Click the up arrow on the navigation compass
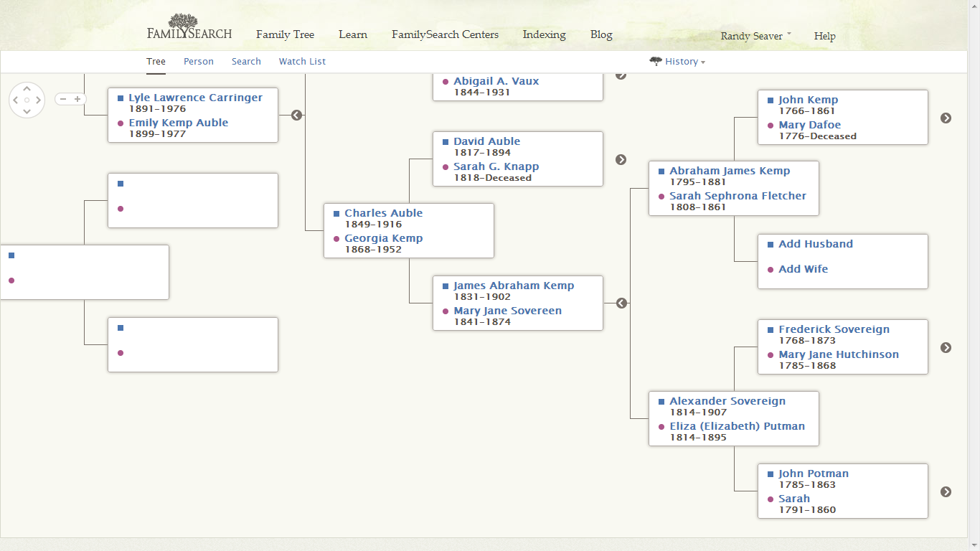The width and height of the screenshot is (980, 551). click(x=27, y=88)
